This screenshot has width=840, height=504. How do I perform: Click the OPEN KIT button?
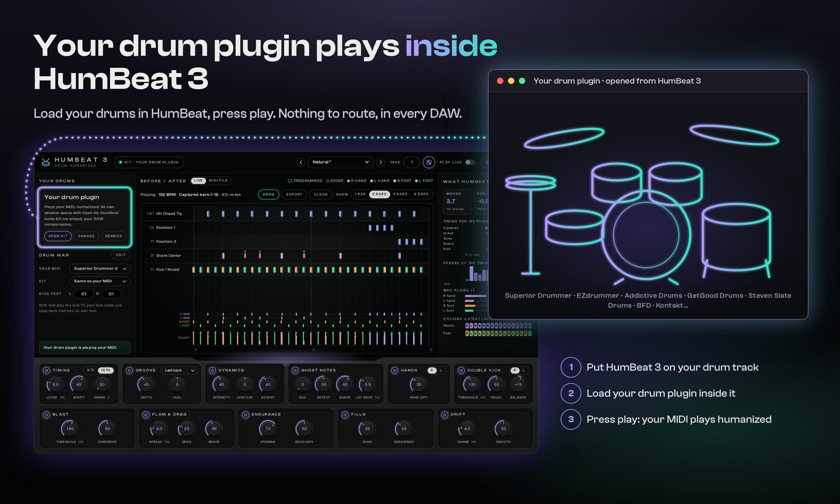58,236
